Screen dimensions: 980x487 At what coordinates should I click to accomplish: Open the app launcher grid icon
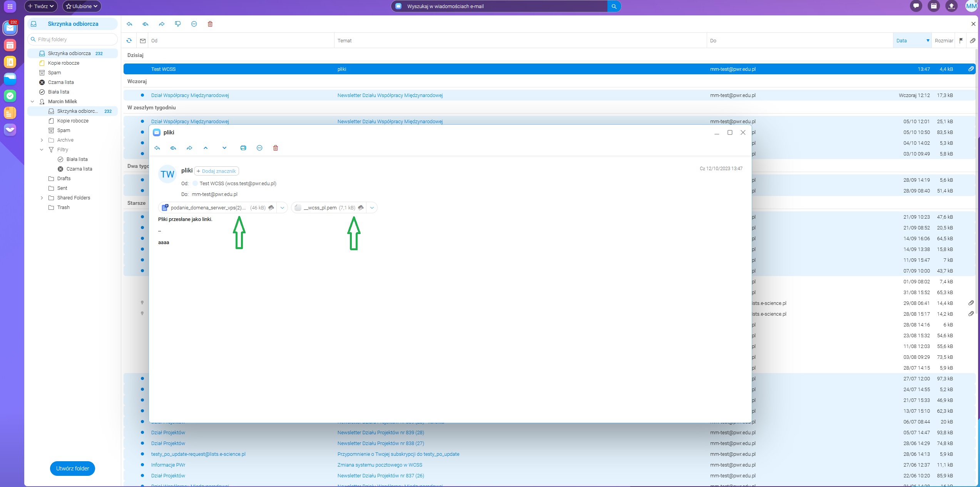pyautogui.click(x=10, y=6)
